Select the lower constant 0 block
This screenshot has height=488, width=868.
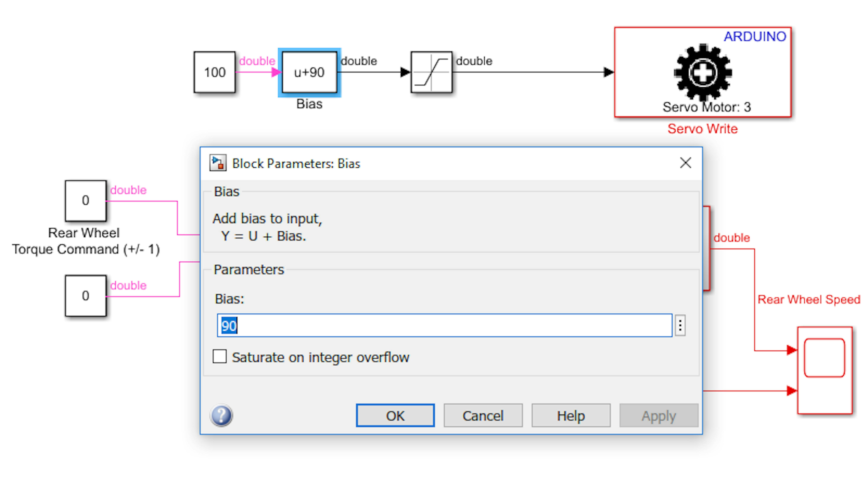pyautogui.click(x=86, y=296)
